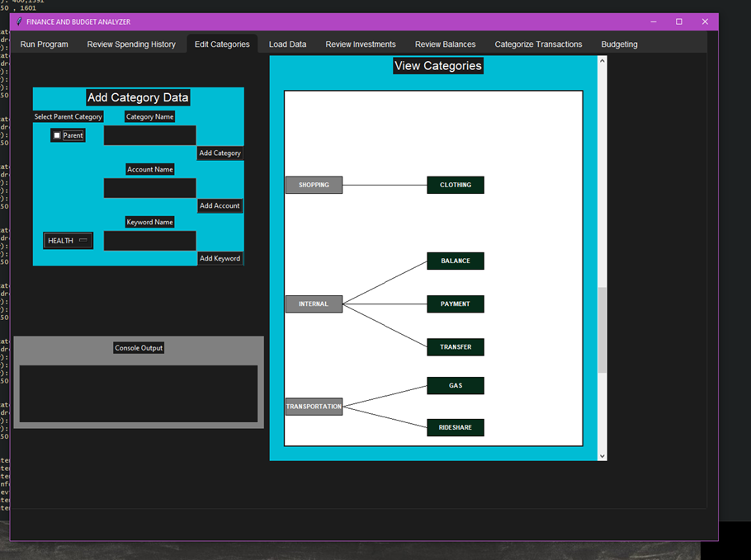This screenshot has width=751, height=560.
Task: Click the Keyword Name entry field
Action: pos(149,241)
